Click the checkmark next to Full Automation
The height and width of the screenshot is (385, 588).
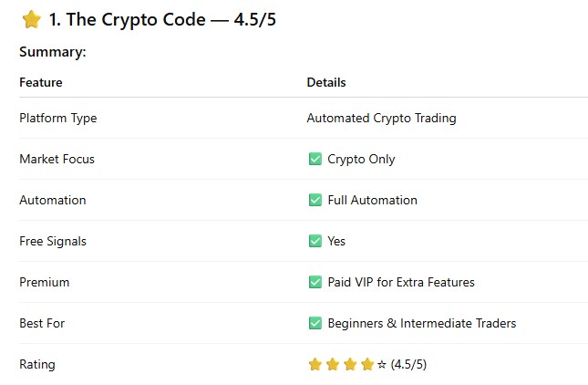click(315, 201)
